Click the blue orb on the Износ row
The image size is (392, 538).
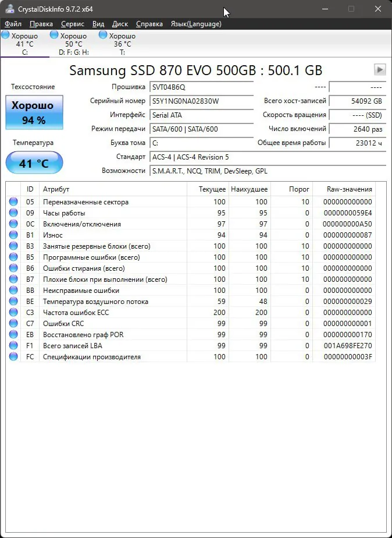13,235
